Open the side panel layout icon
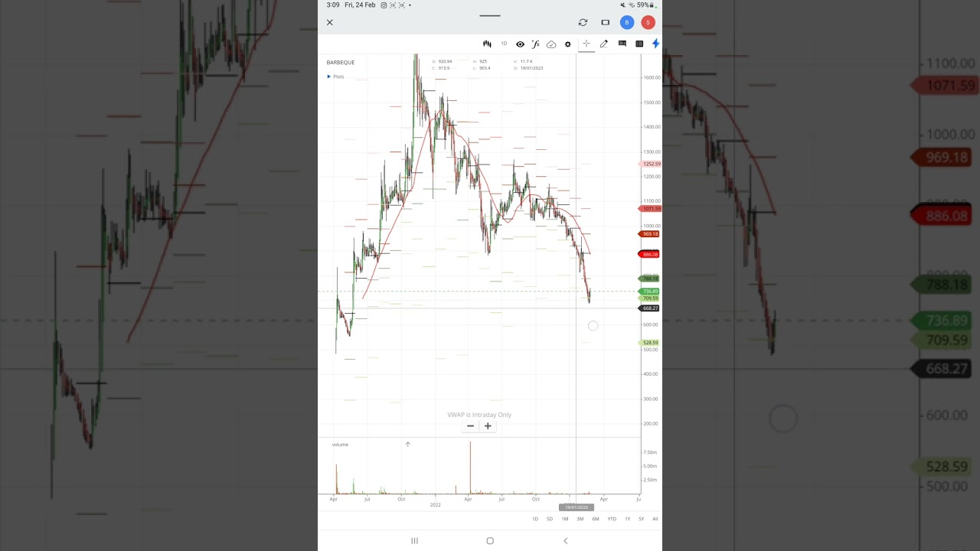980x551 pixels. click(639, 44)
